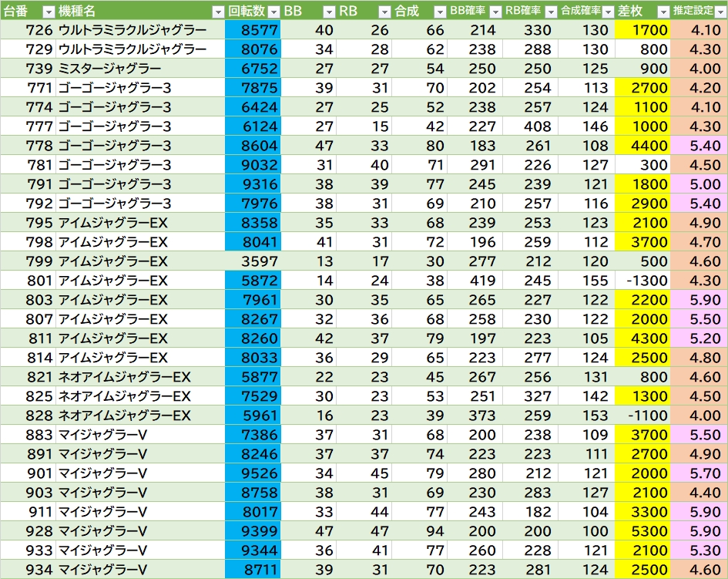The height and width of the screenshot is (579, 728).
Task: Click the uncolored 回転数 cell showing 3597
Action: [x=253, y=261]
